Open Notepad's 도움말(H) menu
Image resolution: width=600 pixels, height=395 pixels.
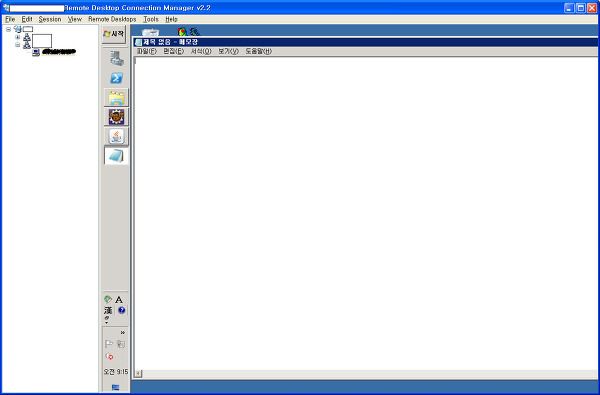[258, 51]
